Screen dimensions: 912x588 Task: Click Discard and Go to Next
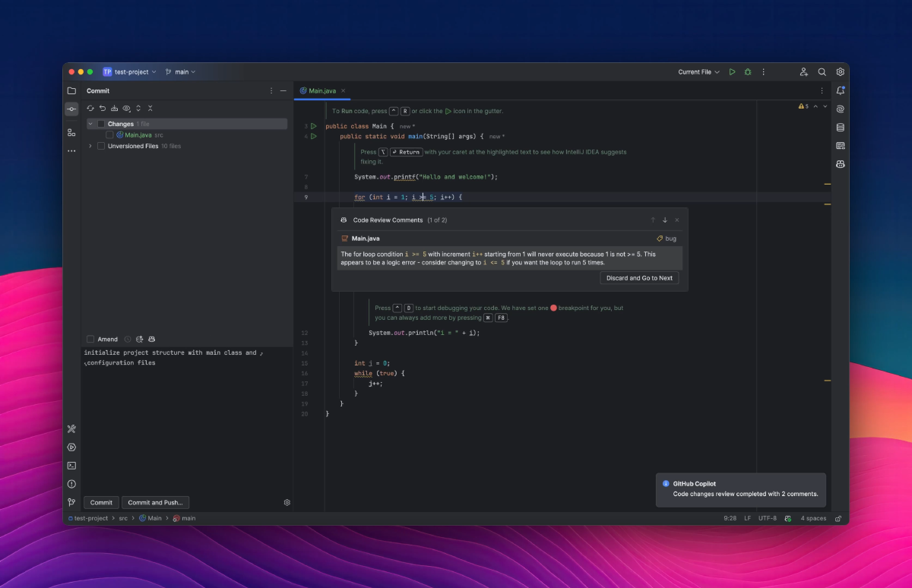pos(639,278)
